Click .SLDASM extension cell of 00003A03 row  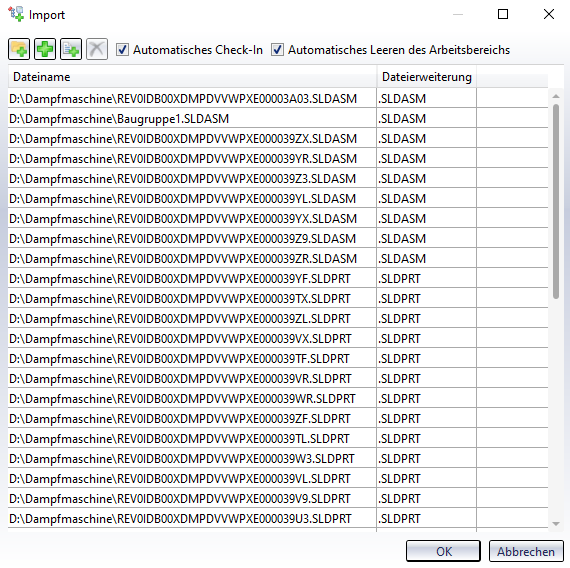point(426,99)
